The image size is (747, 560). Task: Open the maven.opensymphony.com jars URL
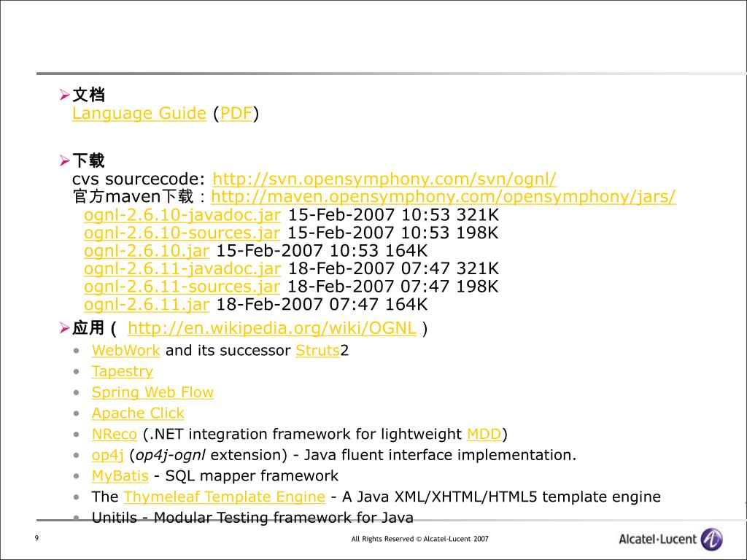(444, 197)
